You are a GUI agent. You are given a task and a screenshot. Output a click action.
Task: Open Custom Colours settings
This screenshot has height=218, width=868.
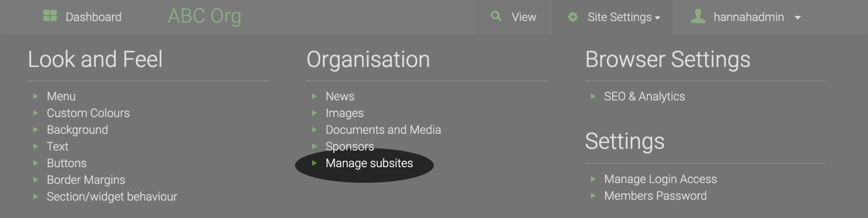tap(88, 113)
